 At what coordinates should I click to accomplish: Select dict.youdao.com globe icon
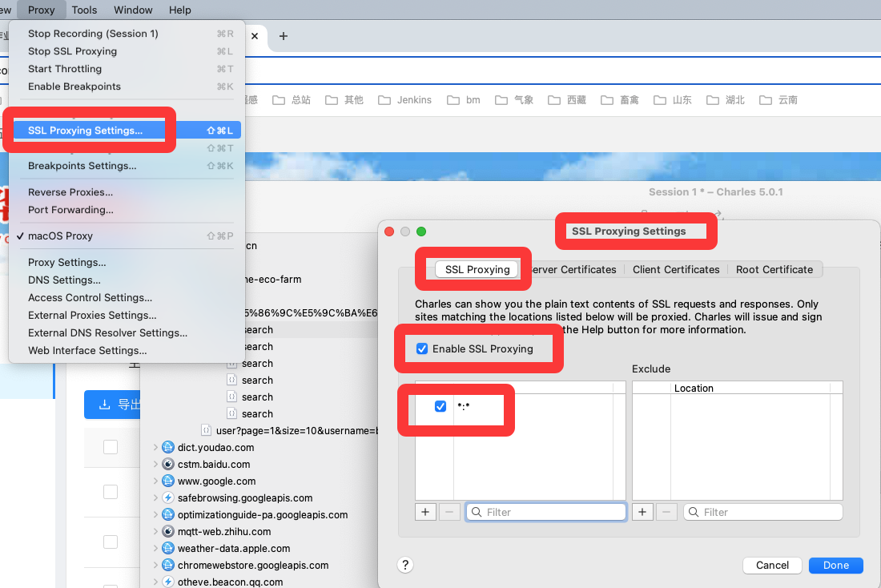click(168, 448)
